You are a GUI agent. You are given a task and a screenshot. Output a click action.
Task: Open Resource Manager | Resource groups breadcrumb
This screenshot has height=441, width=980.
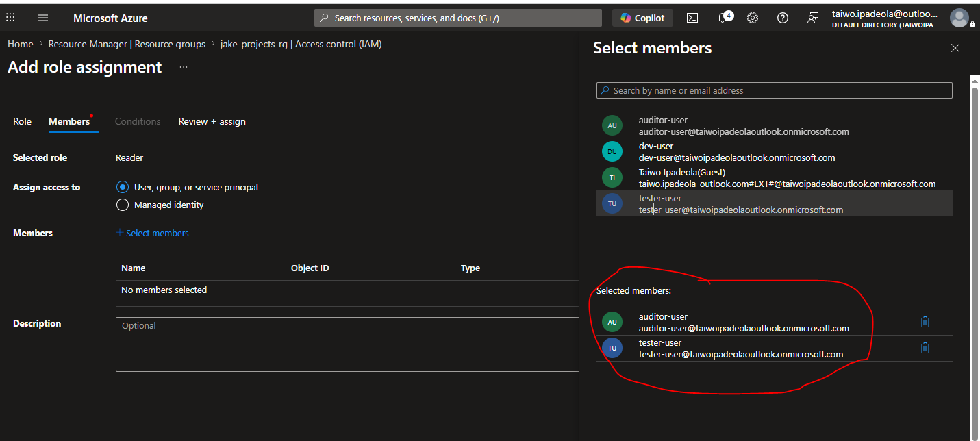(x=127, y=44)
